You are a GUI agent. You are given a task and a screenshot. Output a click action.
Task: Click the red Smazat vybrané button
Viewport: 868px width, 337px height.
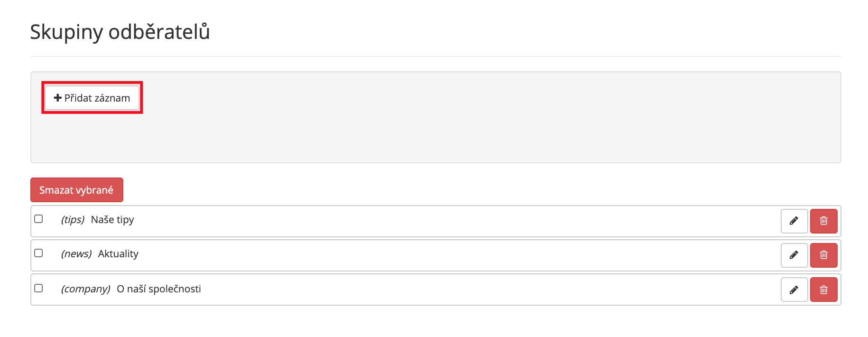click(77, 190)
